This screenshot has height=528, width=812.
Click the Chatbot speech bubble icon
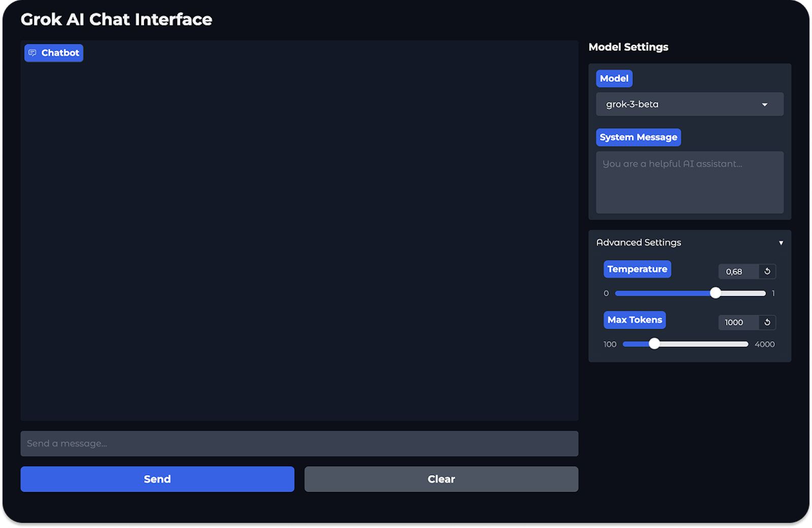32,53
